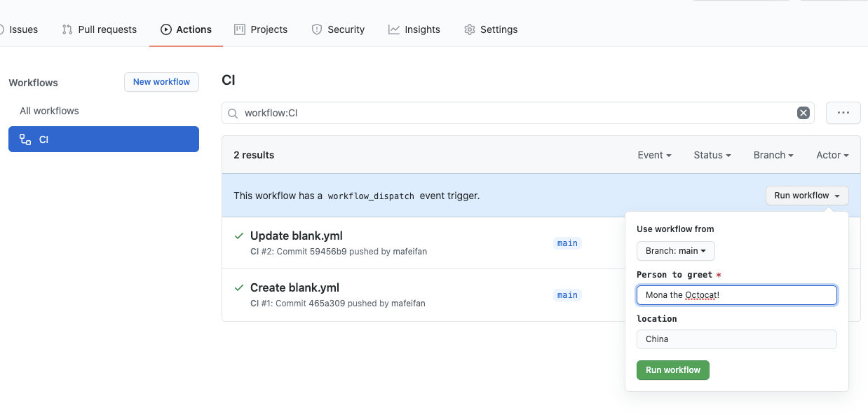Click the CI workflow icon in sidebar
Image resolution: width=868 pixels, height=415 pixels.
tap(25, 140)
